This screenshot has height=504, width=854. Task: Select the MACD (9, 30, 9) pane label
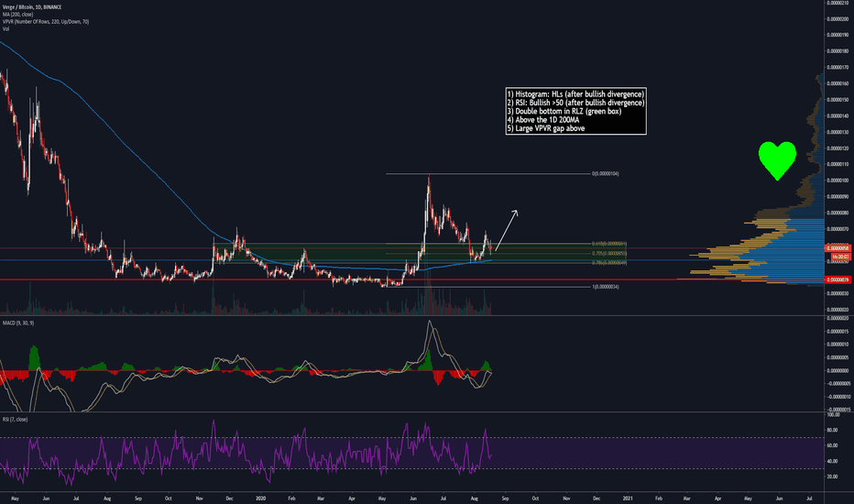coord(18,323)
